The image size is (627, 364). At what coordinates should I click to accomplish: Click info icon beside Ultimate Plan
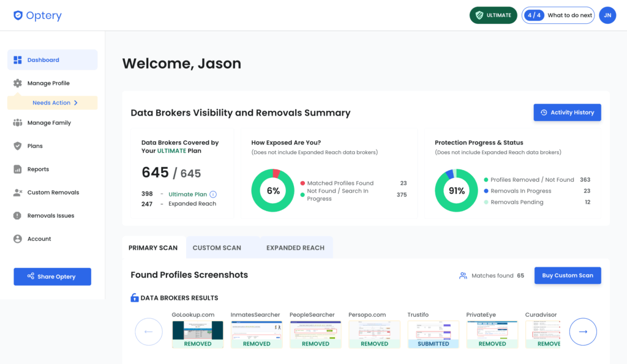(213, 195)
